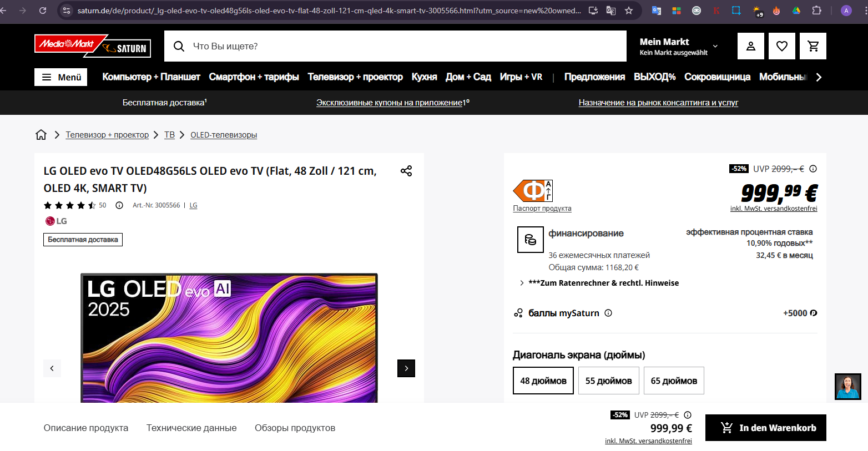The height and width of the screenshot is (451, 868).
Task: Open the Паспорт продукта link
Action: tap(542, 209)
